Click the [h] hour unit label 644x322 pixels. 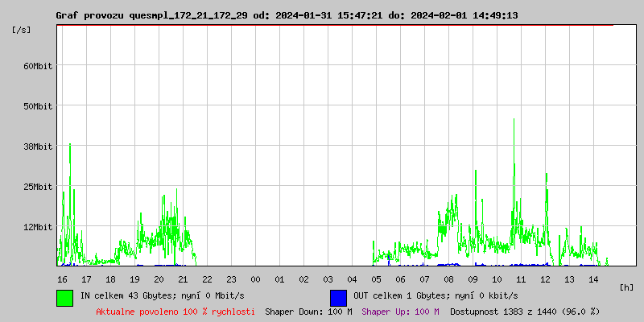626,287
